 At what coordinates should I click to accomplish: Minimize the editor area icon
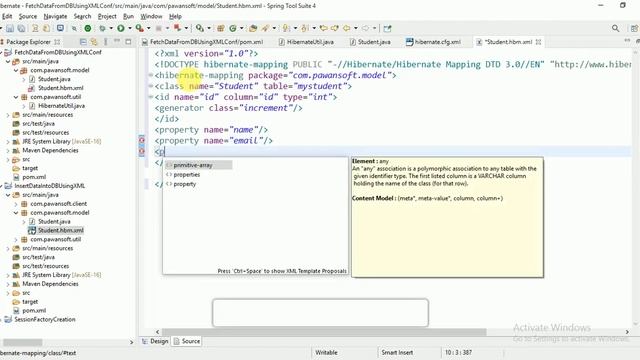coord(627,41)
